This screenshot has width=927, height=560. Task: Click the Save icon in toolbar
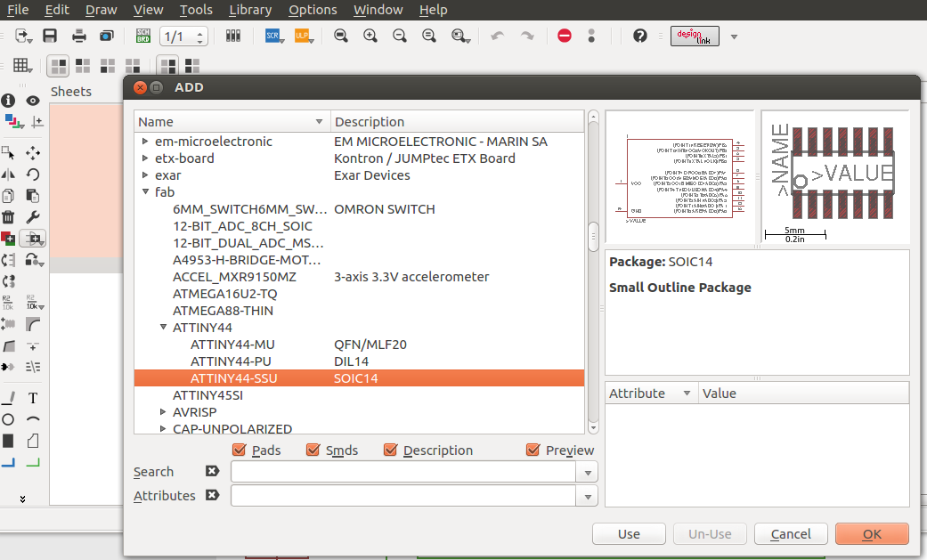pyautogui.click(x=50, y=37)
